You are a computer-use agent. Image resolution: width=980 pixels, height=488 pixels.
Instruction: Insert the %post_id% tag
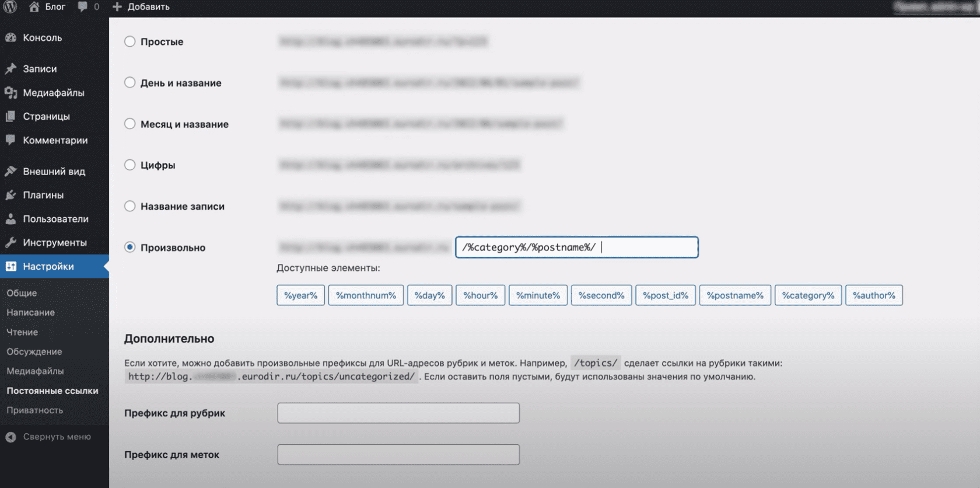click(x=666, y=295)
